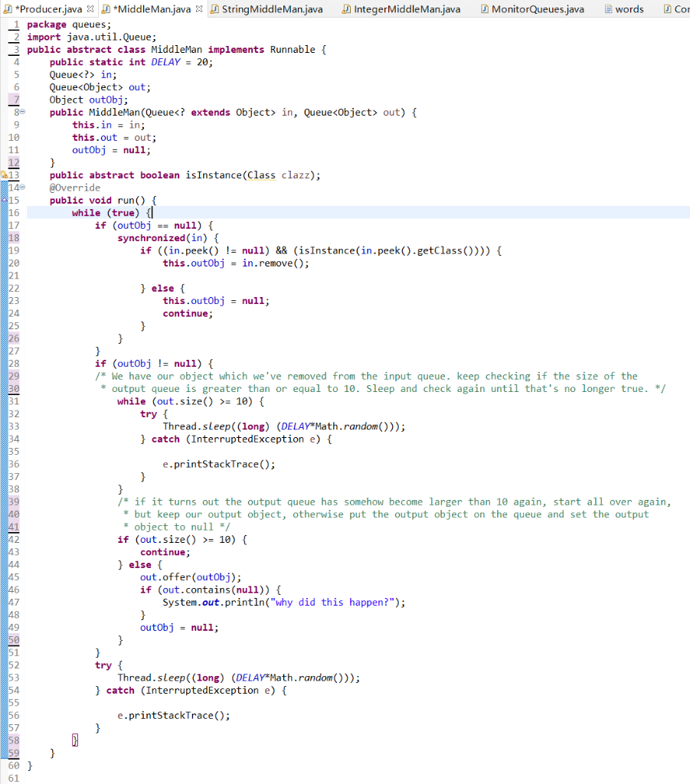Image resolution: width=690 pixels, height=784 pixels.
Task: Click 'Runnable' in the class declaration
Action: point(293,50)
